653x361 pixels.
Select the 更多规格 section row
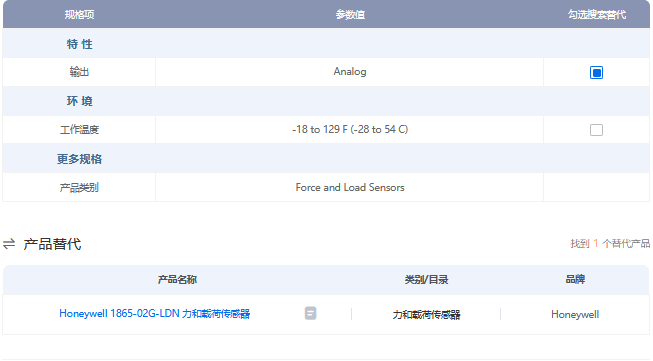pos(326,159)
